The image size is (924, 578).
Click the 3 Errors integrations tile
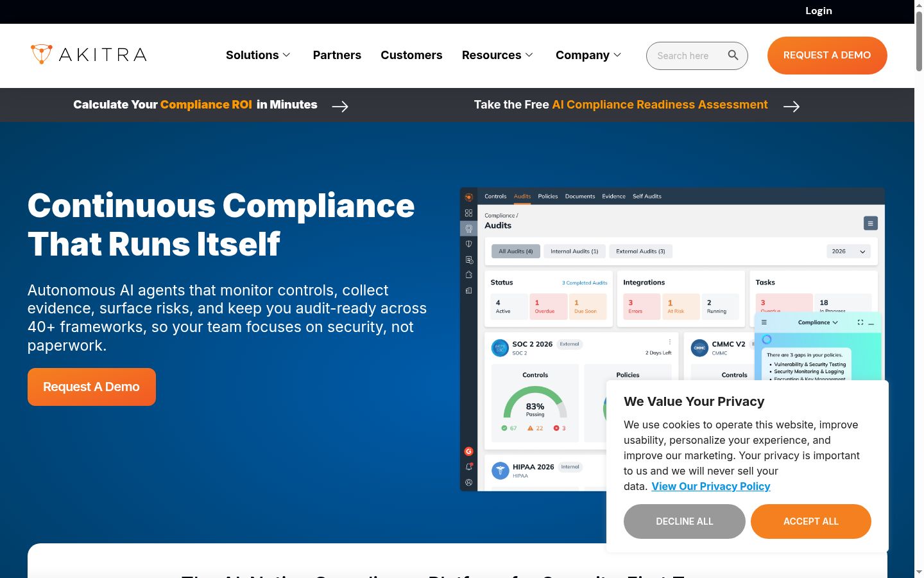point(642,306)
